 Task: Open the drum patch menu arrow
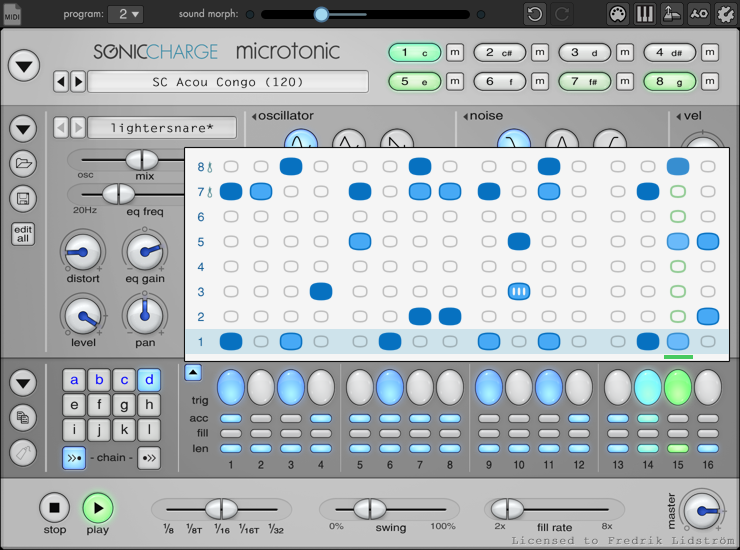pos(23,128)
